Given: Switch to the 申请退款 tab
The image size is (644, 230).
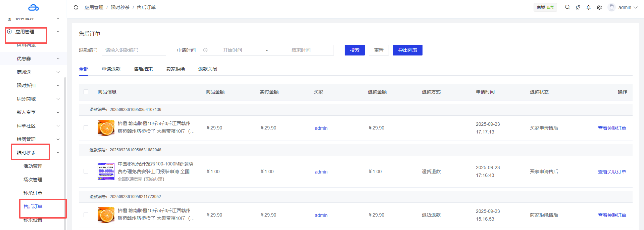Looking at the screenshot, I should (x=111, y=69).
